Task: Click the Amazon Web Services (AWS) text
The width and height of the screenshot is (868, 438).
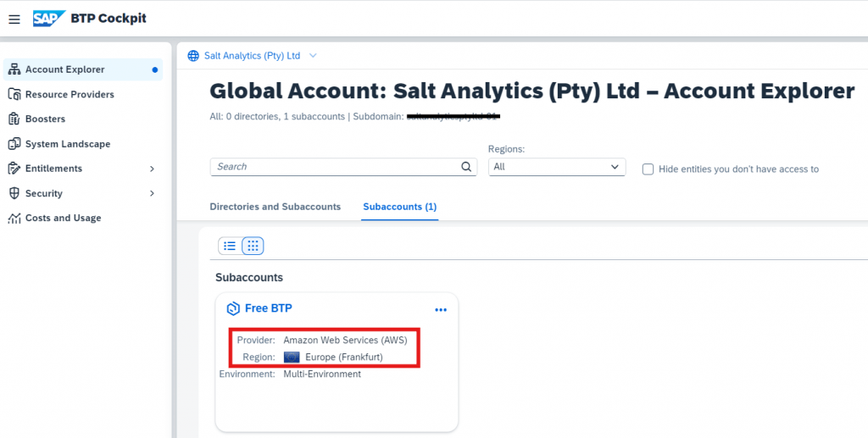Action: [346, 340]
